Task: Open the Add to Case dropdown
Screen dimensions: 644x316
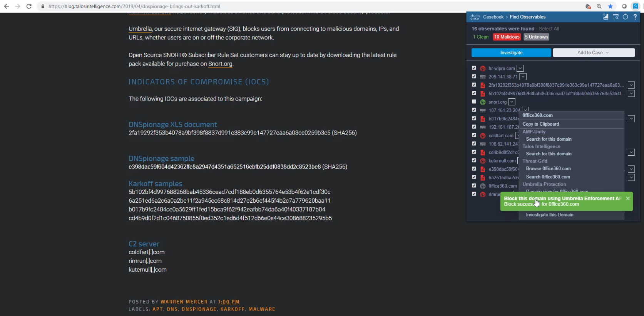Action: [594, 53]
